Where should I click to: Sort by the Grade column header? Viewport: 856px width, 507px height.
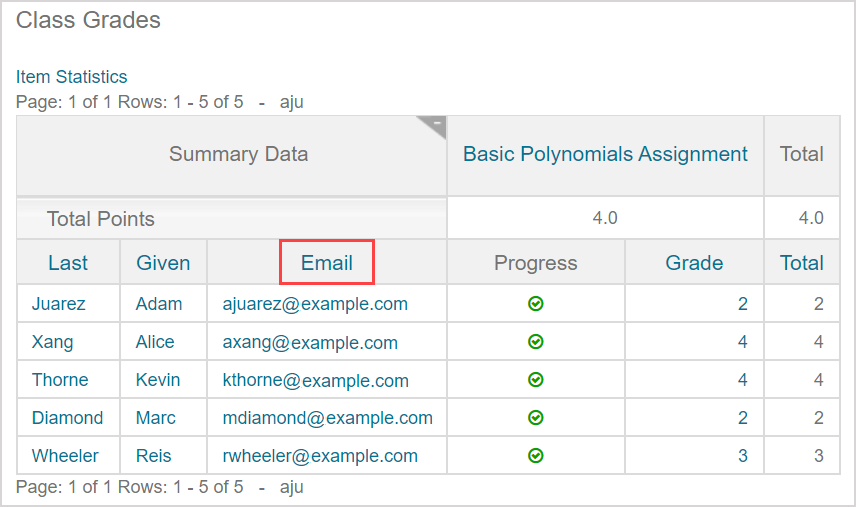694,263
